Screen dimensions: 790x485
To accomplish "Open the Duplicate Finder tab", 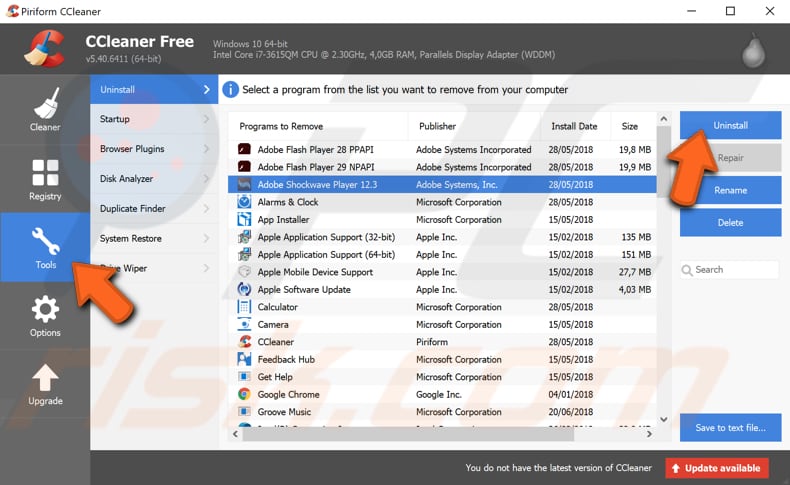I will [154, 209].
